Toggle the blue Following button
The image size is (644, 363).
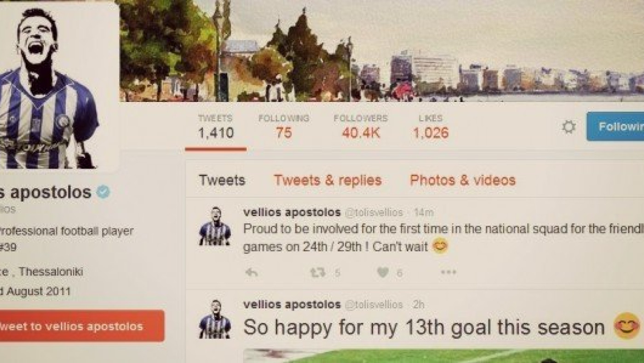[615, 126]
